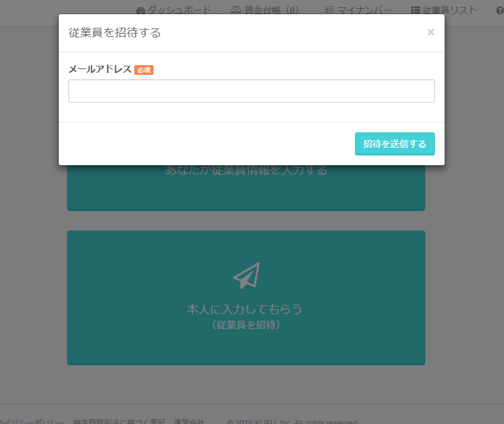Open the 特定商取引法に基づく表記 footer link
Image resolution: width=504 pixels, height=424 pixels.
pyautogui.click(x=119, y=421)
